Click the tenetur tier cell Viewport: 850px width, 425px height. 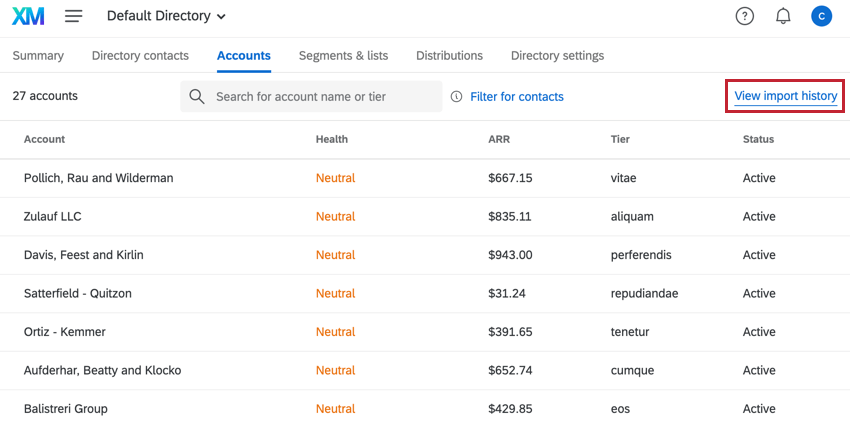click(x=630, y=332)
